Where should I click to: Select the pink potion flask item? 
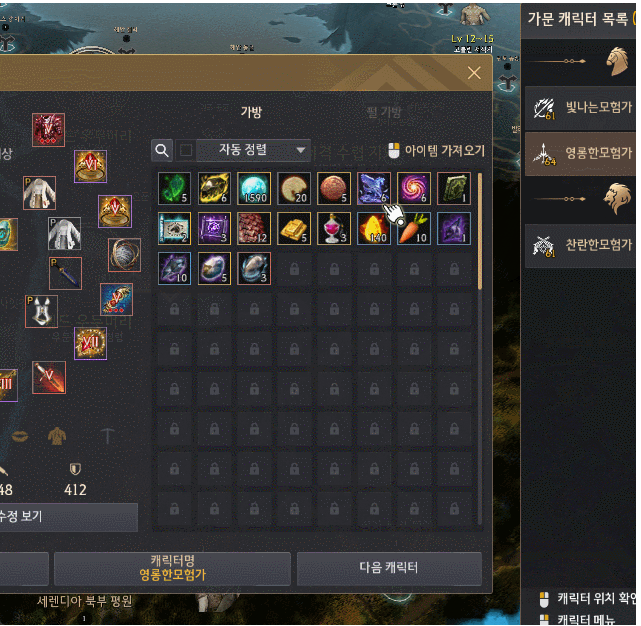(x=334, y=229)
